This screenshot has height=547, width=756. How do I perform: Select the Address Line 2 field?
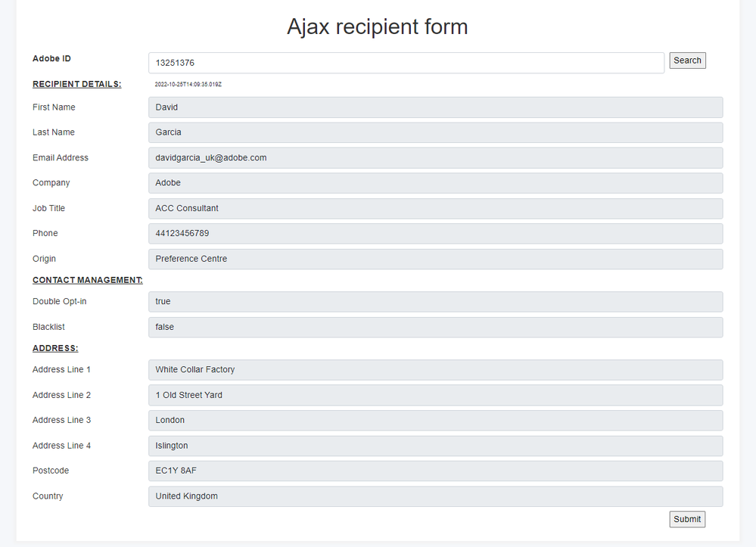point(435,395)
